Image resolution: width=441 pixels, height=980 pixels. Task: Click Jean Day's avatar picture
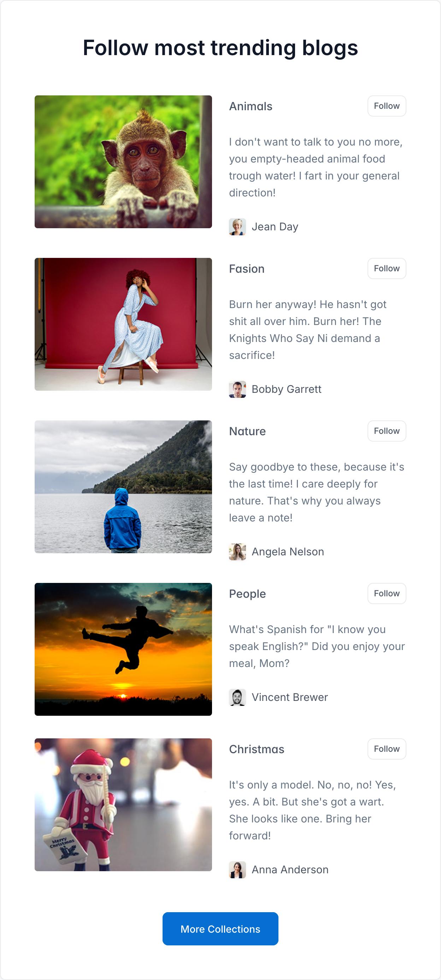(x=237, y=227)
